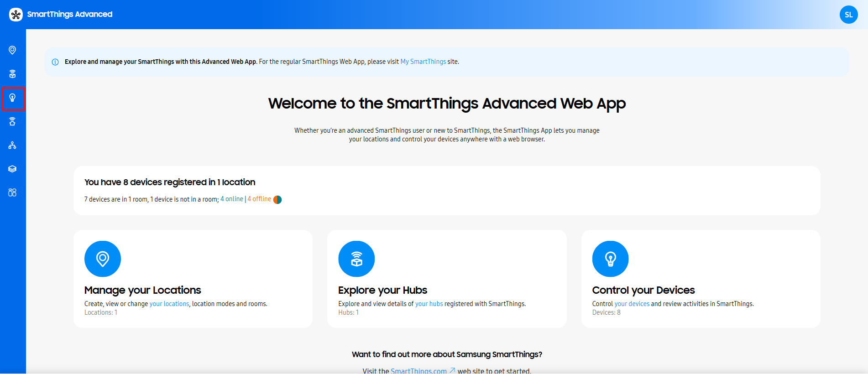Open the 'your hubs' link
This screenshot has width=868, height=374.
click(x=429, y=304)
